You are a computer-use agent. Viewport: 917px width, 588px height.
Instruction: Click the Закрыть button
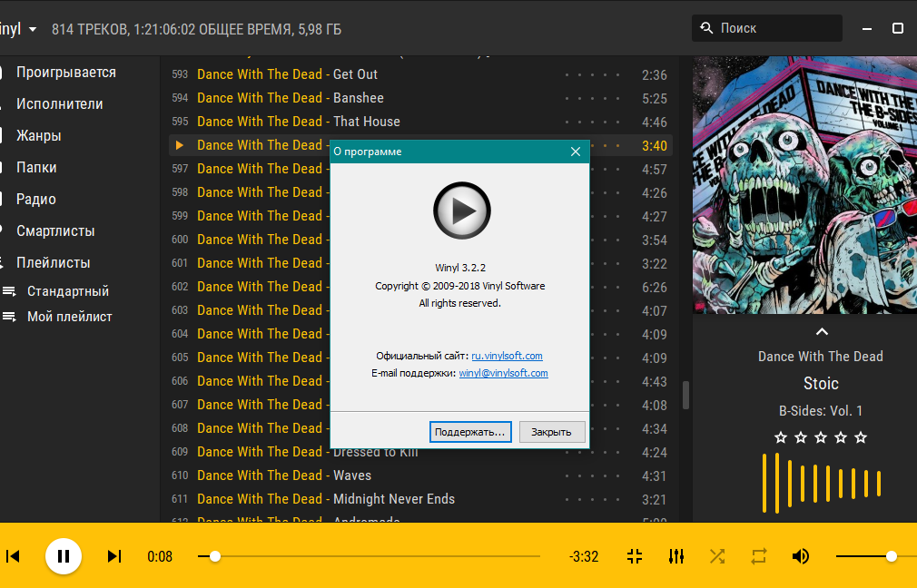551,432
